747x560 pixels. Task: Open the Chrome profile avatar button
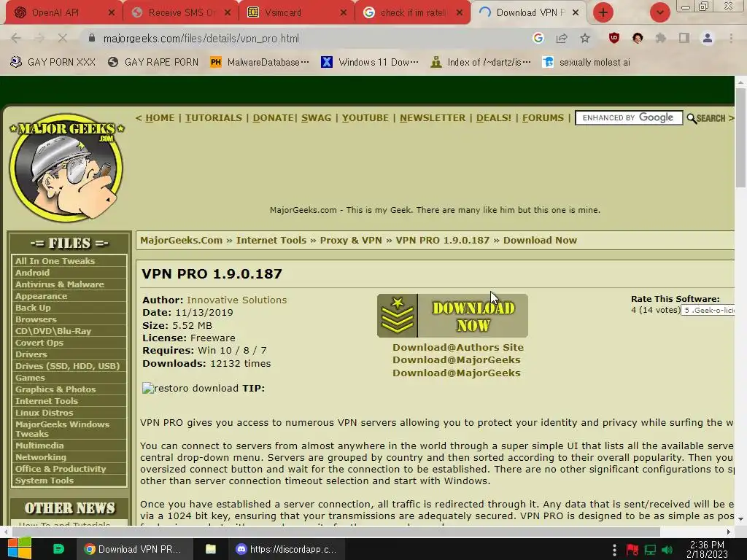pyautogui.click(x=708, y=38)
